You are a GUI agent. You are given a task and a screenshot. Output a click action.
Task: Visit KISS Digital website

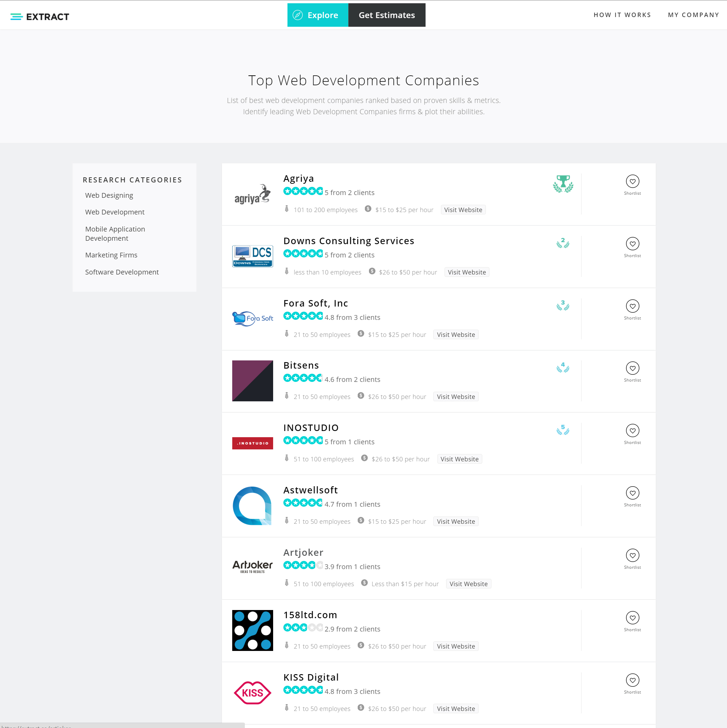(456, 709)
